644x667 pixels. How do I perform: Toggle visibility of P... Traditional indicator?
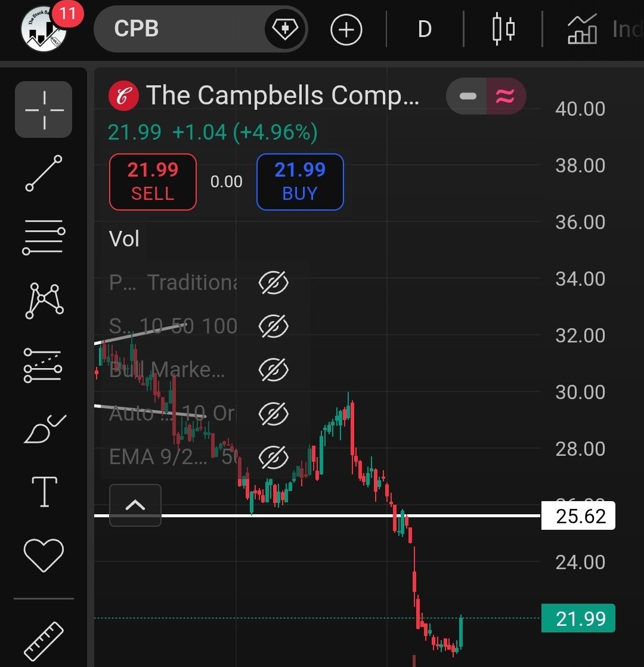[273, 282]
